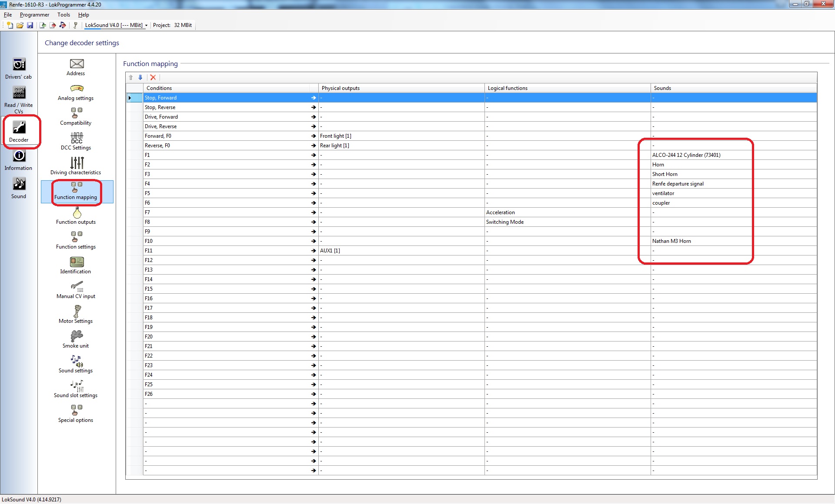Open Driving characteristics page

click(76, 166)
